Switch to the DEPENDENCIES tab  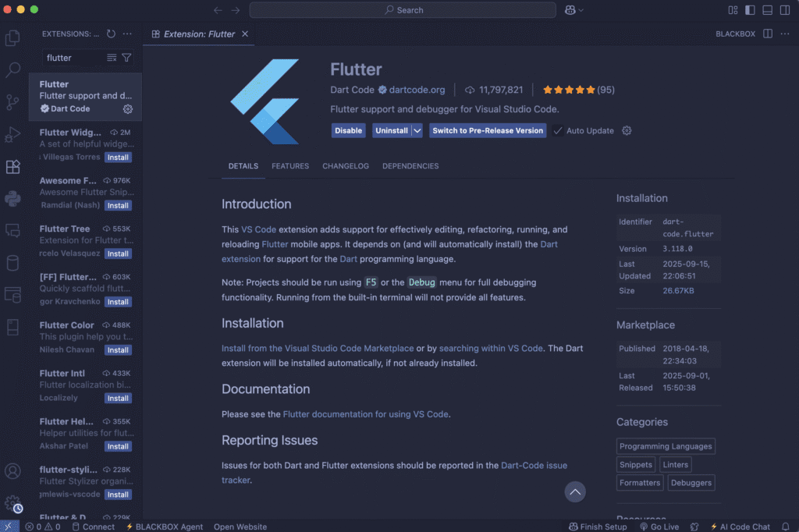tap(410, 166)
